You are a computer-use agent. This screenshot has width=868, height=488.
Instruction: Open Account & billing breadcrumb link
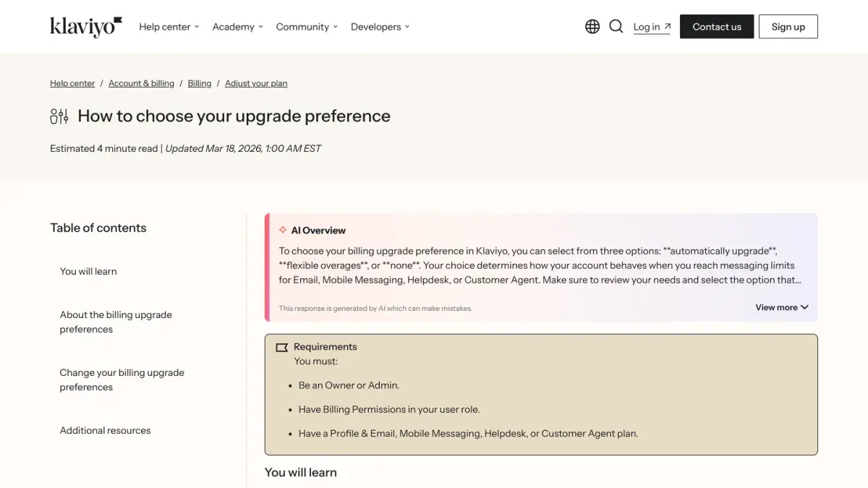click(141, 83)
